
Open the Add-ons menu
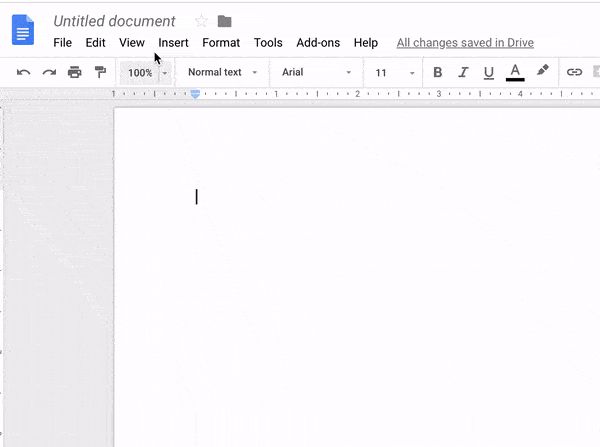coord(318,43)
